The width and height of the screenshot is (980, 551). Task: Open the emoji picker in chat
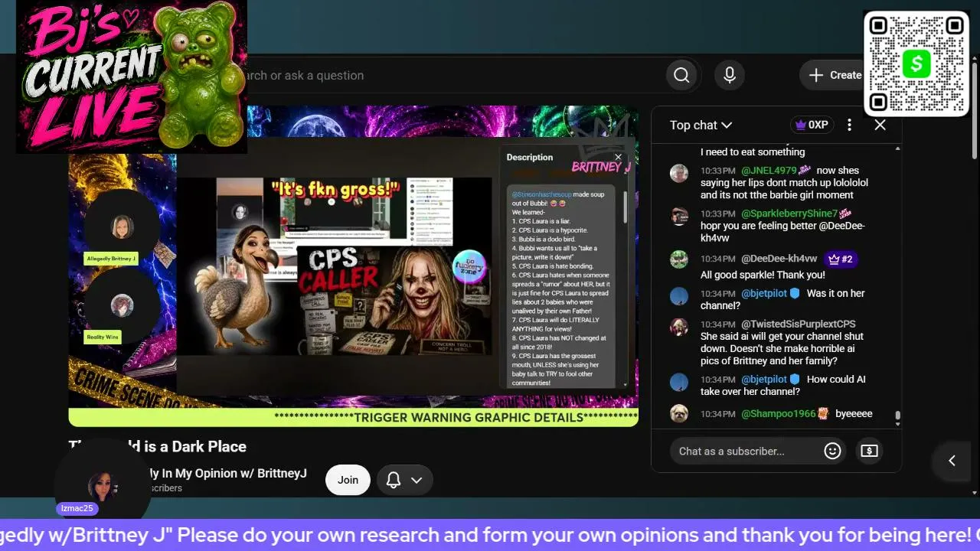832,451
